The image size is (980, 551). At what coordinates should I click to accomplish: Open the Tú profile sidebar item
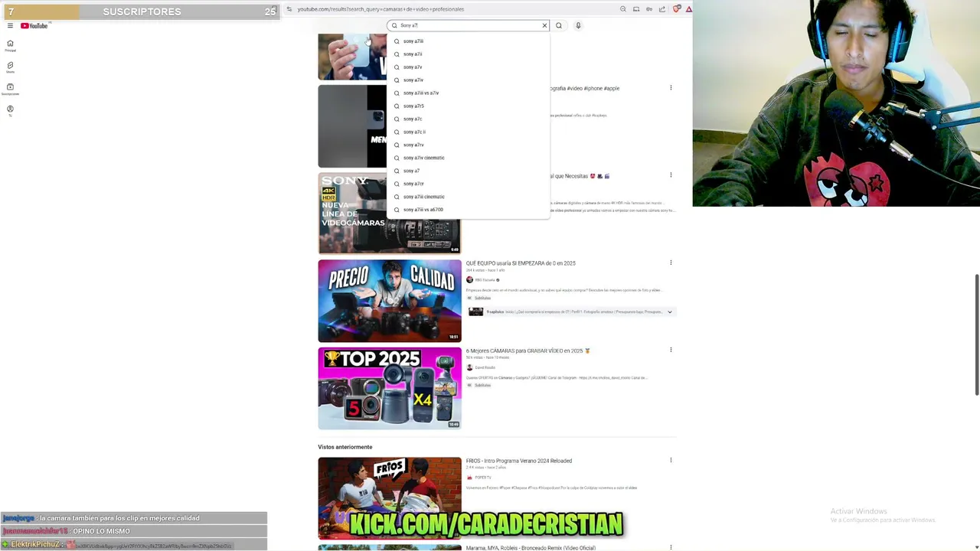click(10, 110)
